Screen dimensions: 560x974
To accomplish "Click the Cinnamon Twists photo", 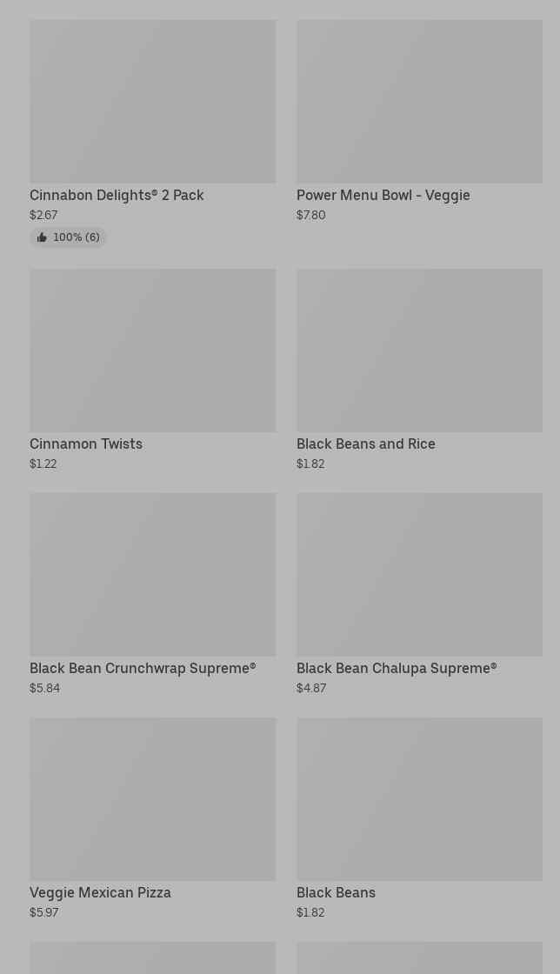I will [152, 350].
